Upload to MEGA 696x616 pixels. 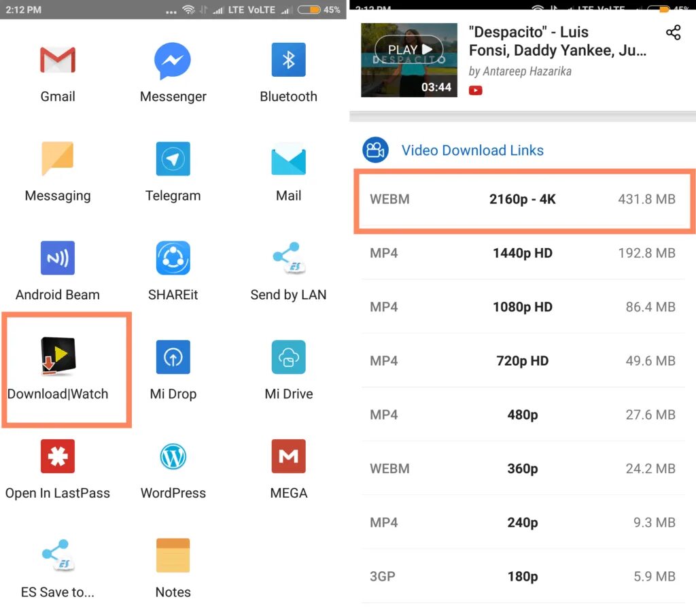288,456
